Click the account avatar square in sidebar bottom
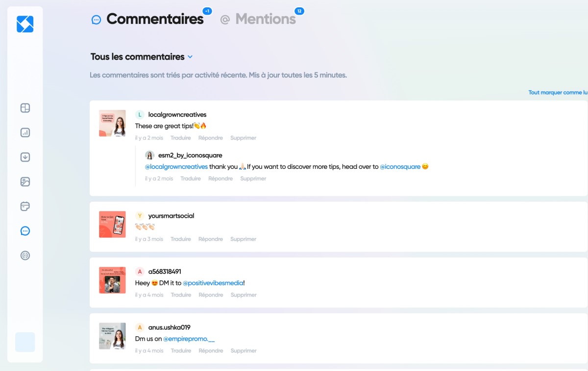This screenshot has height=371, width=588. coord(25,342)
